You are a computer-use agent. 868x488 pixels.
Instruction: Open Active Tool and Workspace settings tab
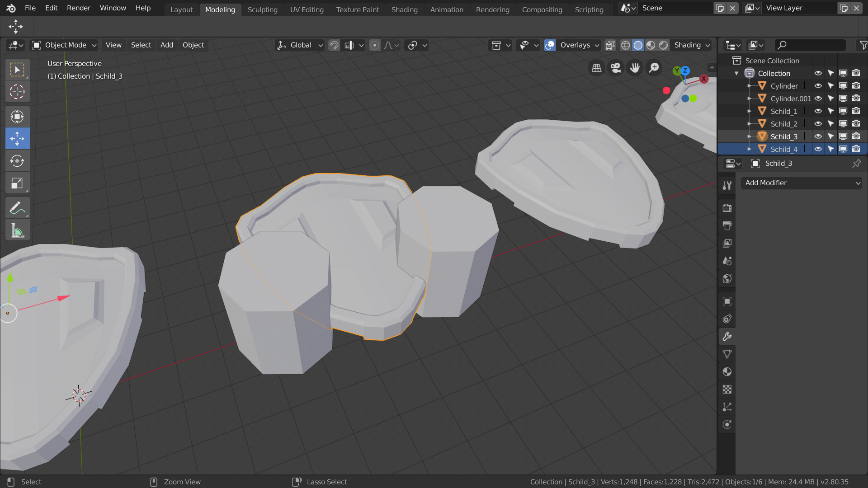click(x=727, y=185)
